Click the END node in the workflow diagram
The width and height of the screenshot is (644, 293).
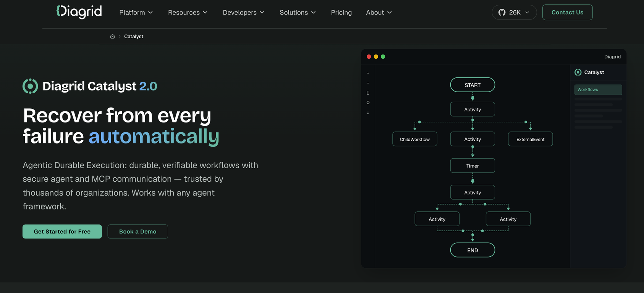[x=472, y=250]
